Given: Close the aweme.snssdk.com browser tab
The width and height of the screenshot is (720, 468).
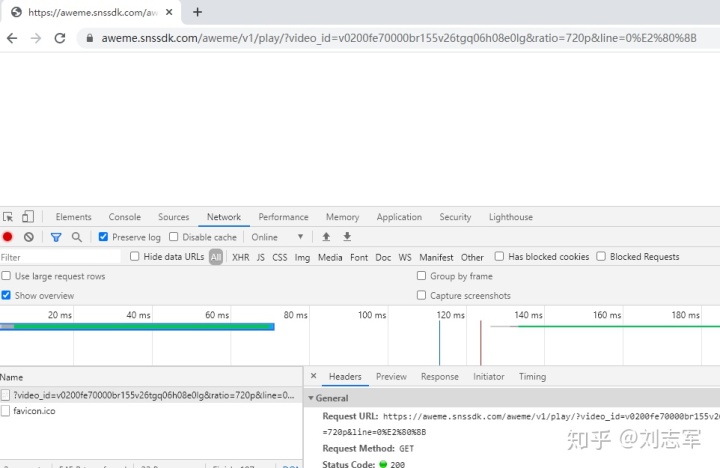Looking at the screenshot, I should point(169,12).
